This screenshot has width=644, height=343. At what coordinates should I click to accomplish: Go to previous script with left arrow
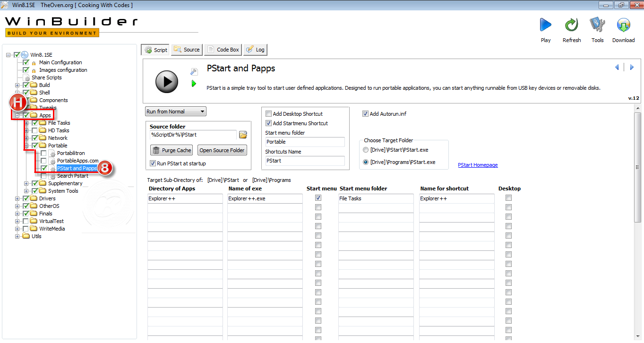(x=617, y=68)
